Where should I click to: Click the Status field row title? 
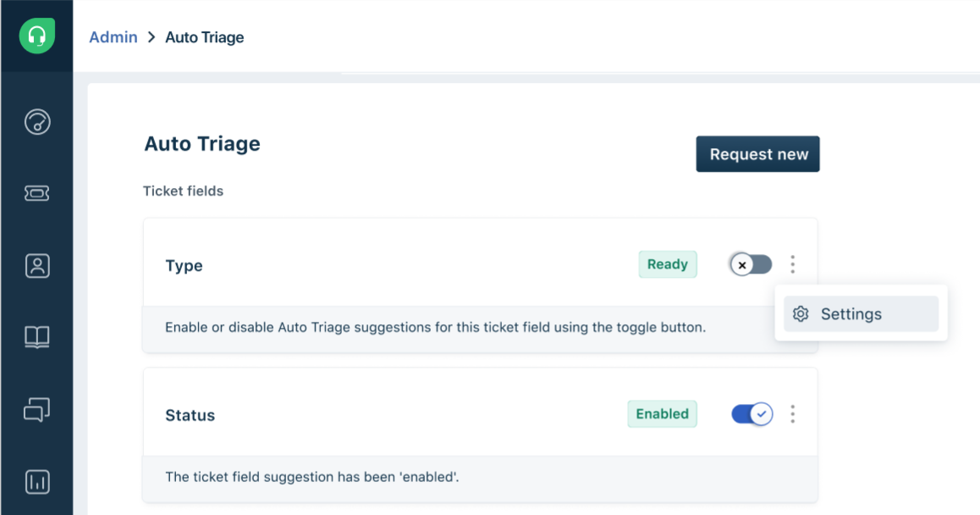[x=190, y=416]
